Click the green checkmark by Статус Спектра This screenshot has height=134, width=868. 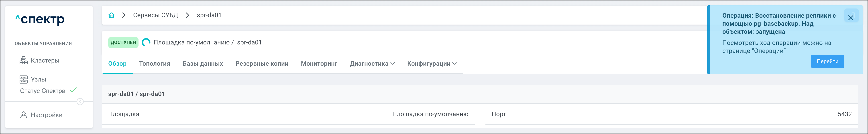click(x=73, y=90)
